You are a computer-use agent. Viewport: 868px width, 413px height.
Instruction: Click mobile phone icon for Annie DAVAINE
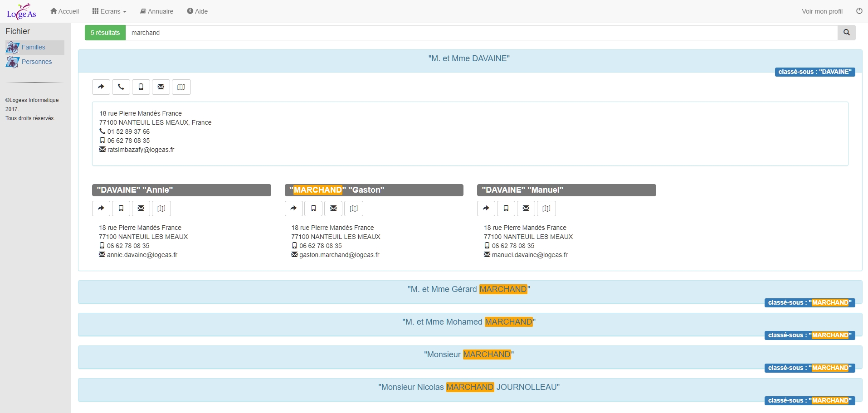[121, 209]
